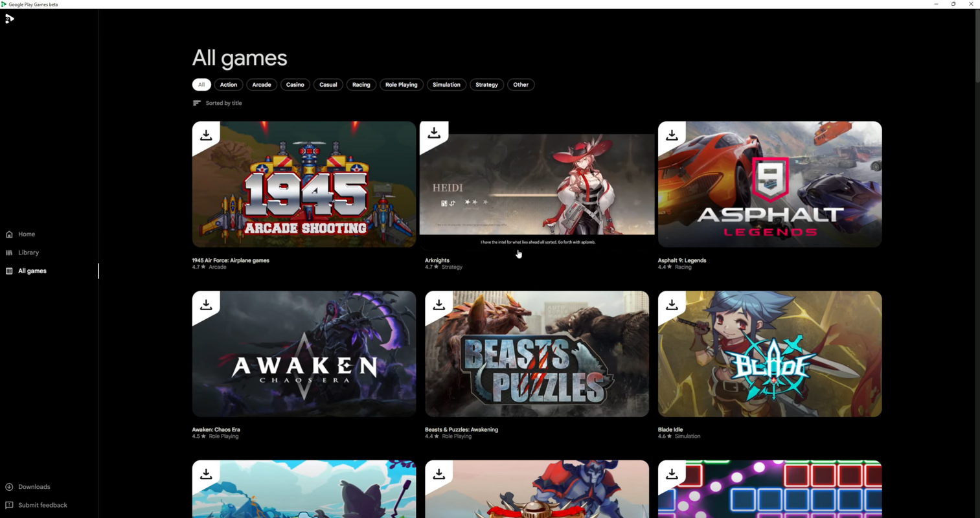Open the Library section

click(28, 253)
